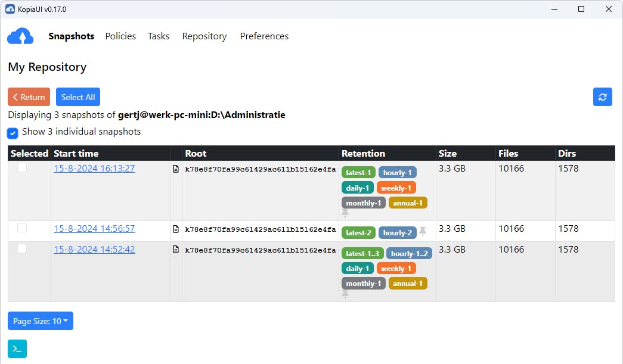Pin the 14:56:57 snapshot using its pin icon

[423, 231]
